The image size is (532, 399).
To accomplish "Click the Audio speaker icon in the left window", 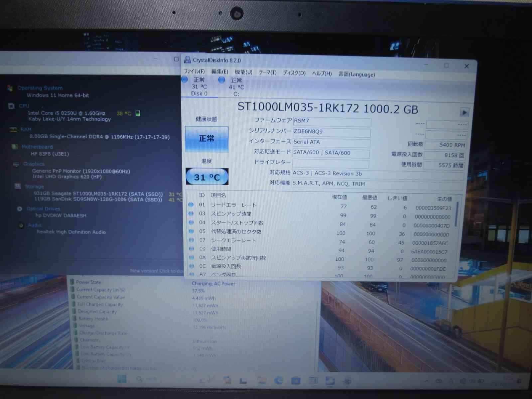I will (x=21, y=225).
